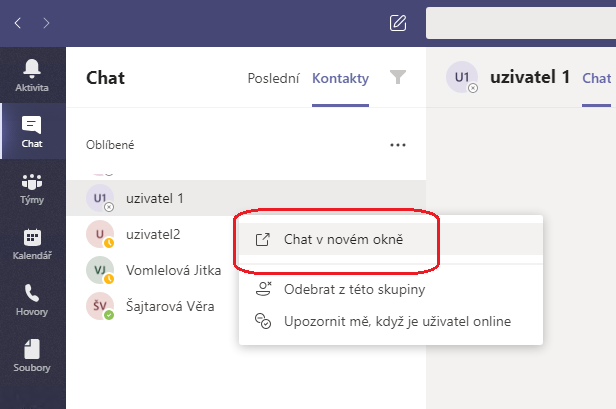This screenshot has width=616, height=409.
Task: Go forward with the right arrow
Action: (x=46, y=23)
